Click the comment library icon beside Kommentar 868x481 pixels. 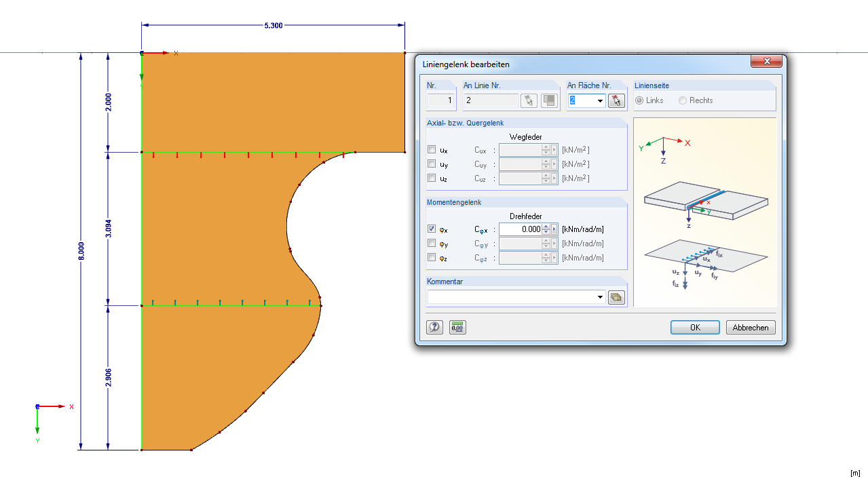tap(615, 296)
